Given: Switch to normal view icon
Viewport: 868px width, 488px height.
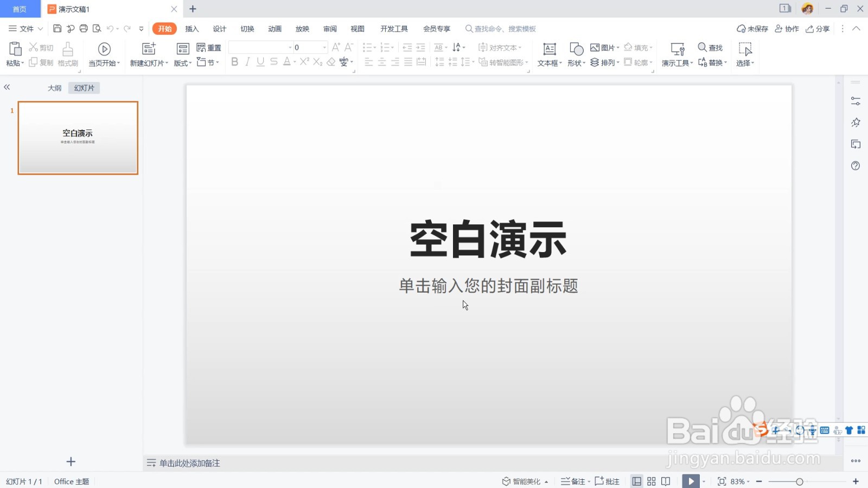Looking at the screenshot, I should point(637,481).
